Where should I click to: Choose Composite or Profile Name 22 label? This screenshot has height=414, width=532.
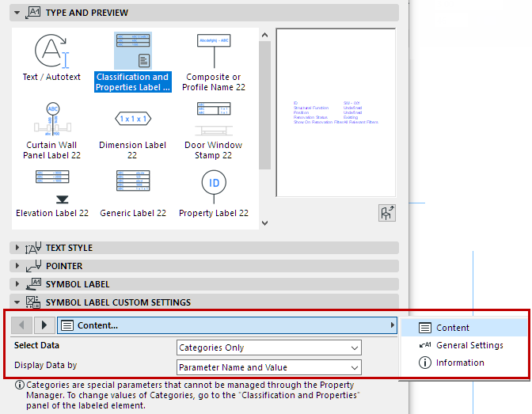214,63
